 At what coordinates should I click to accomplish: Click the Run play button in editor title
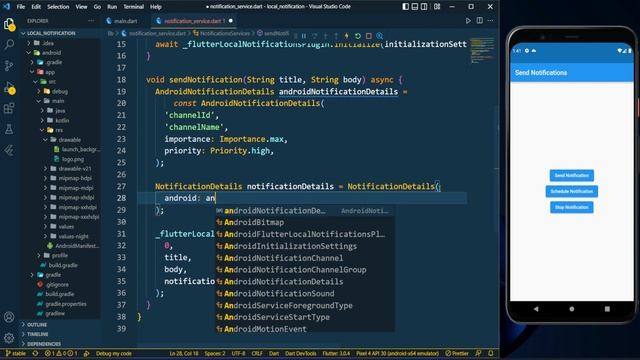(x=468, y=20)
